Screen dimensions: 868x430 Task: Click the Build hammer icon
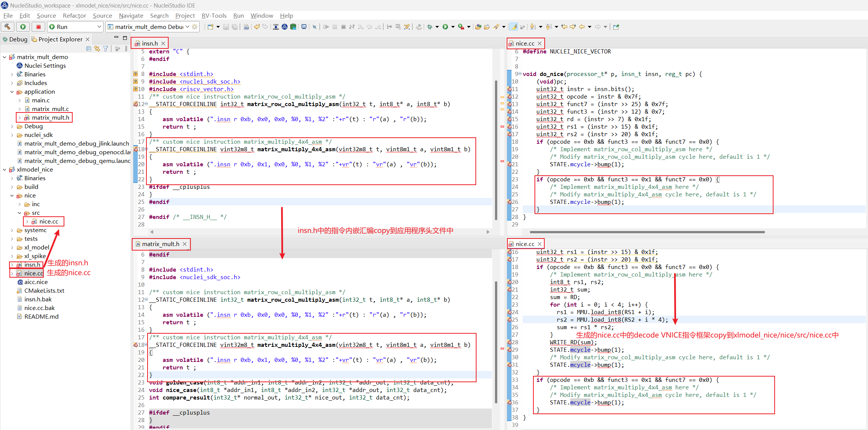(8, 27)
